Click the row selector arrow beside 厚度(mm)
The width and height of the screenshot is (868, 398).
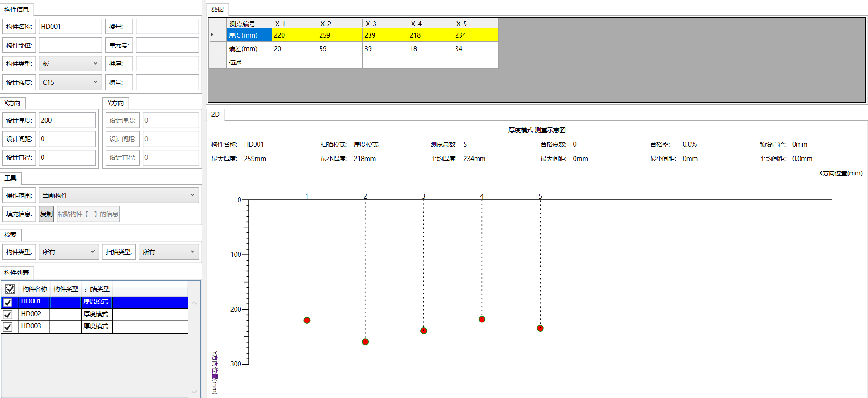212,35
